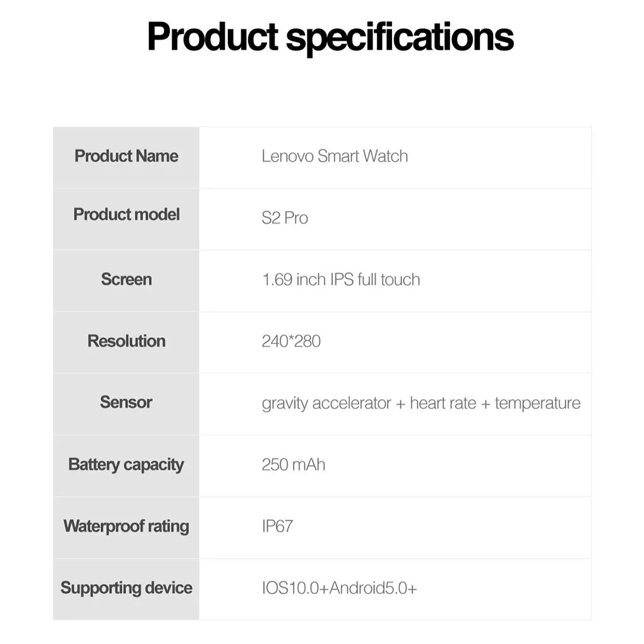The height and width of the screenshot is (644, 644).
Task: Select the "Product Name" label cell
Action: point(126,156)
